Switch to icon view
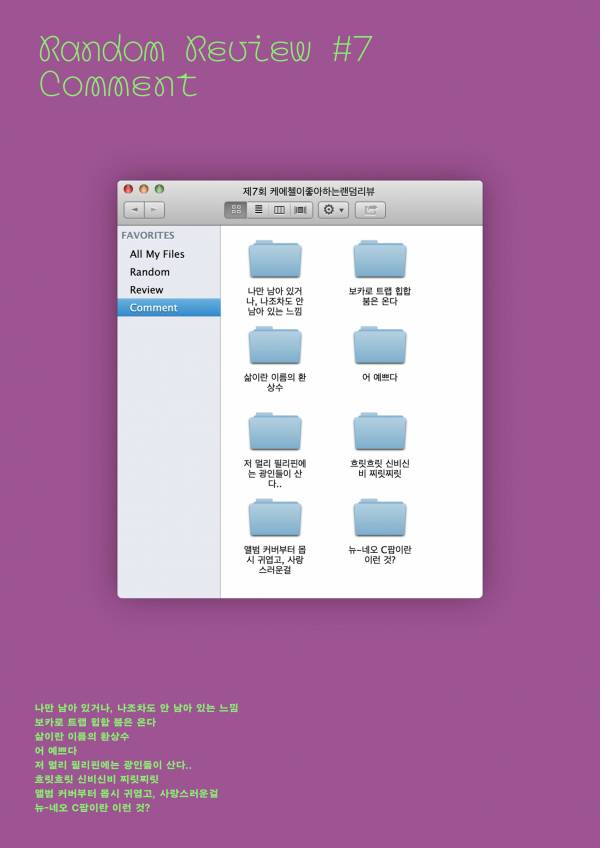 point(236,210)
